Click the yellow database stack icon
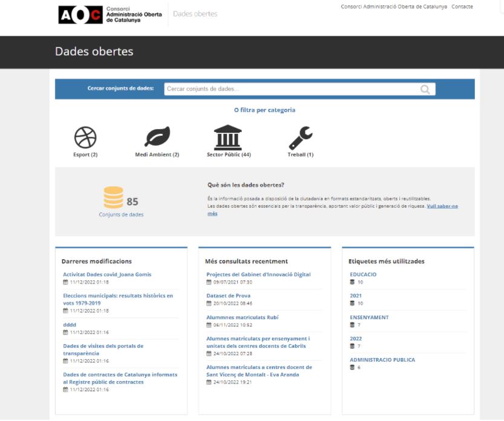Screen dimensions: 504x421 pos(113,197)
